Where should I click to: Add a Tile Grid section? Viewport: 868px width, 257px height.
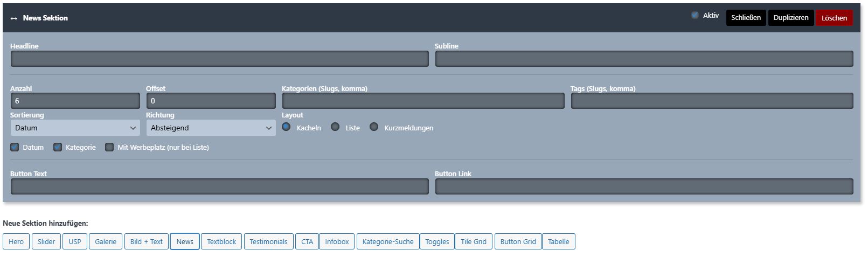point(473,241)
